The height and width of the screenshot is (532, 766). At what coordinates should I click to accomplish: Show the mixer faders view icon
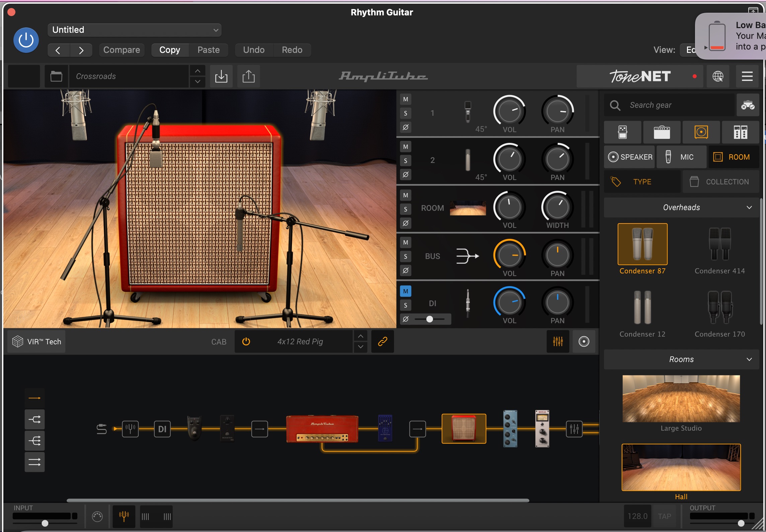(x=558, y=342)
